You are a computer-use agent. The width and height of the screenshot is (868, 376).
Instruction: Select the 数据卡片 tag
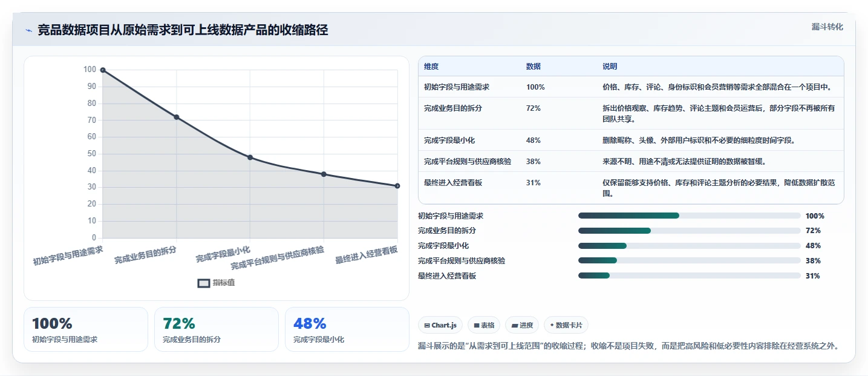(566, 325)
